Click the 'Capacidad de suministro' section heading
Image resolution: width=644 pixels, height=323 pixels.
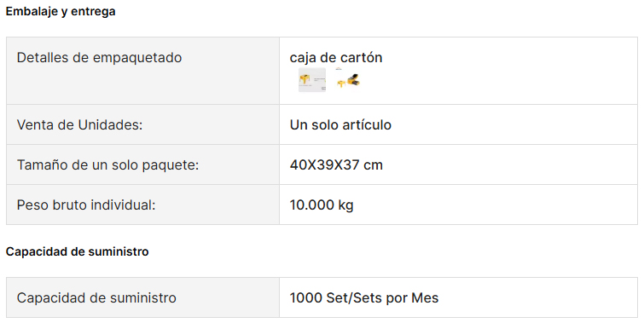78,251
